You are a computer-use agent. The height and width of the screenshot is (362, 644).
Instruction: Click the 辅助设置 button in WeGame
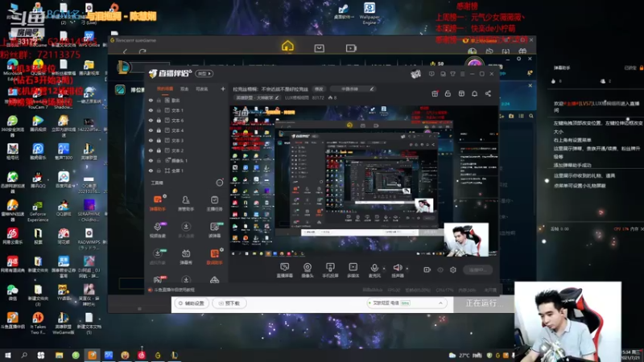[x=192, y=303]
